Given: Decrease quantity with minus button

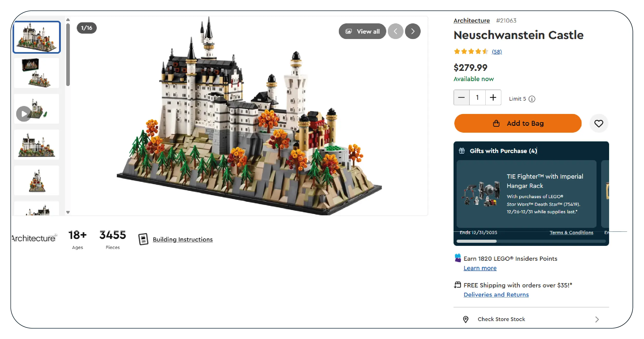Looking at the screenshot, I should tap(461, 98).
